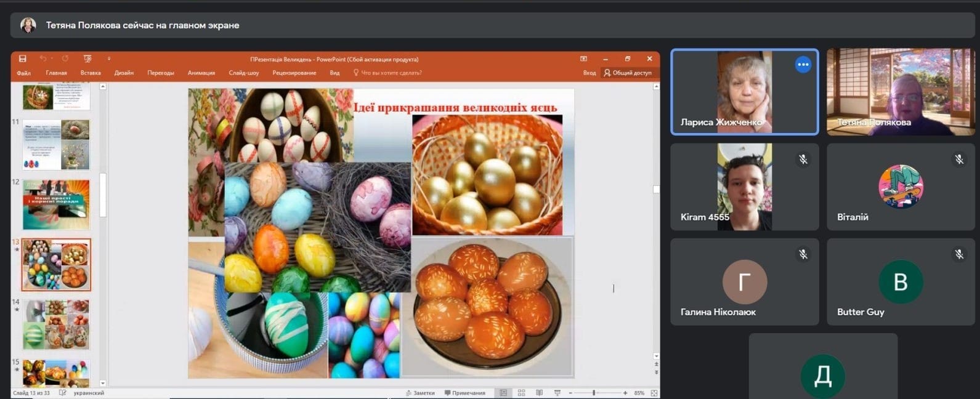Toggle the Заметки notes pane

point(420,393)
